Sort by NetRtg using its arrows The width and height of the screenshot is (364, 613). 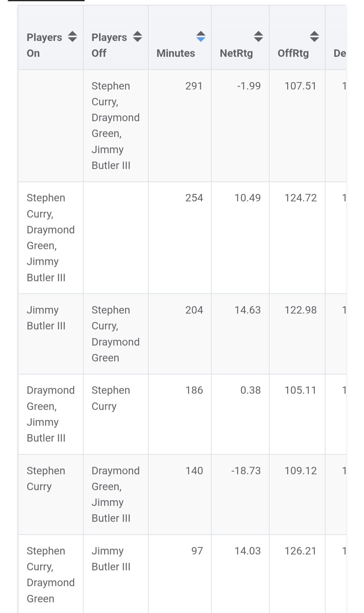pos(259,36)
